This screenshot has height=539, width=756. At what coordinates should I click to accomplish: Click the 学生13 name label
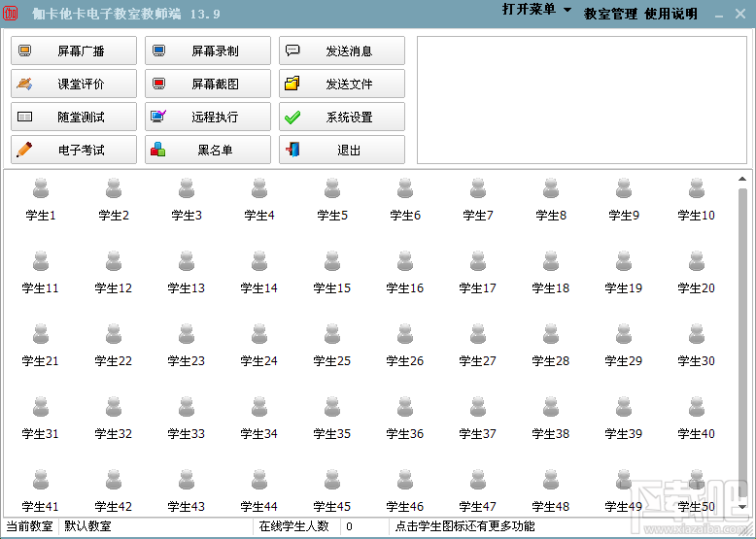coord(187,288)
